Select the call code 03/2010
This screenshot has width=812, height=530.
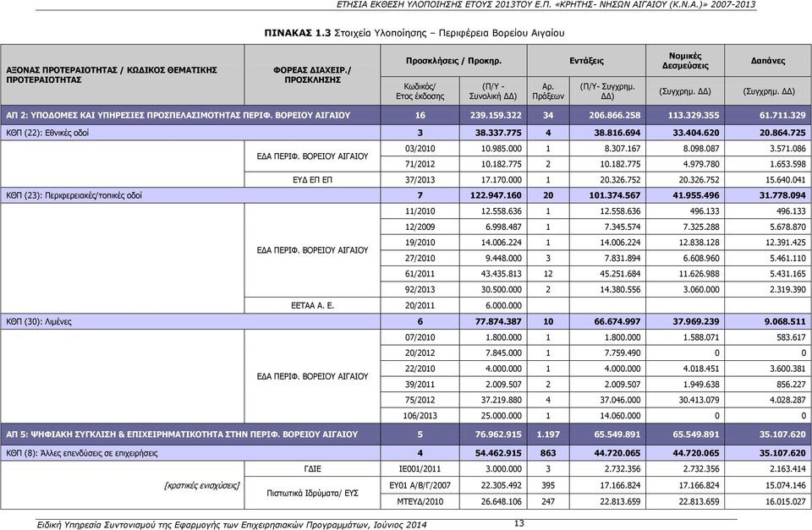click(x=420, y=149)
